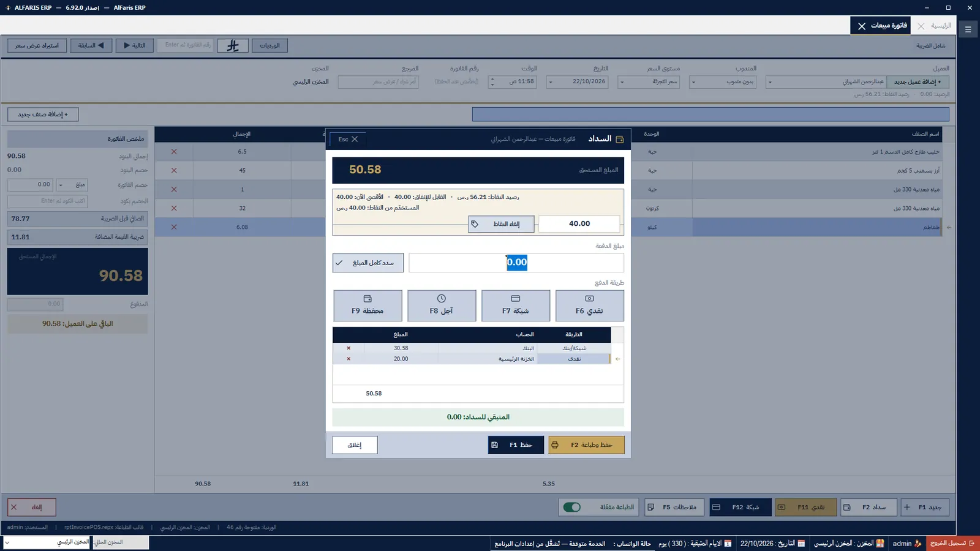Select Network card F7 payment method

click(x=516, y=305)
